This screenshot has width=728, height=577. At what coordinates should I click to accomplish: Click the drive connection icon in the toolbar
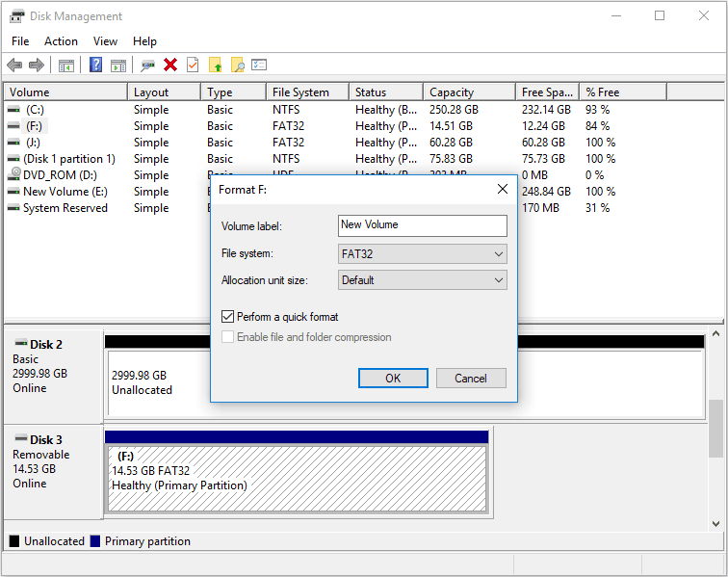(147, 65)
